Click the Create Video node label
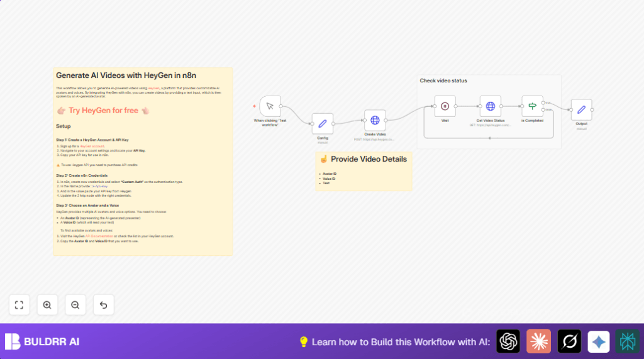This screenshot has width=644, height=359. (375, 135)
